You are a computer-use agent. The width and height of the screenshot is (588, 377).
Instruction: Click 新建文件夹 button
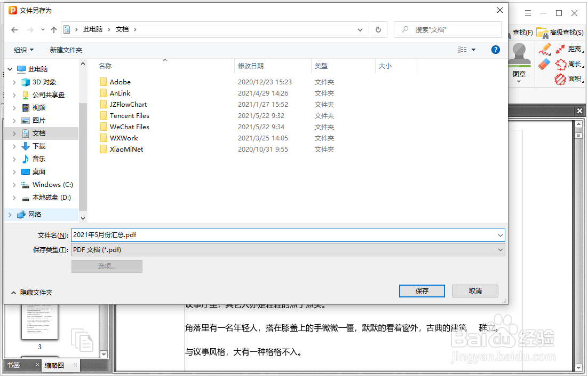(66, 50)
